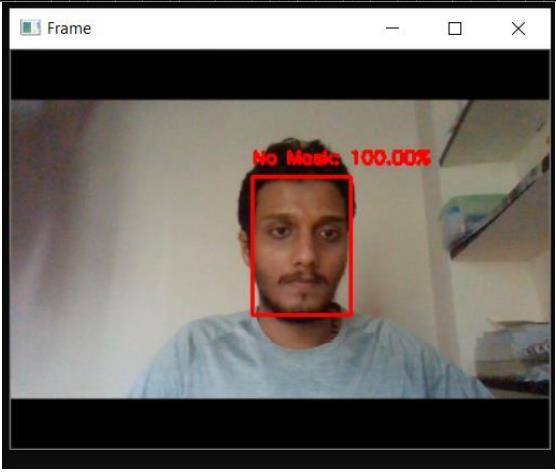Click the "100.00%" confidence value
Viewport: 556px width, 472px height.
[x=391, y=158]
